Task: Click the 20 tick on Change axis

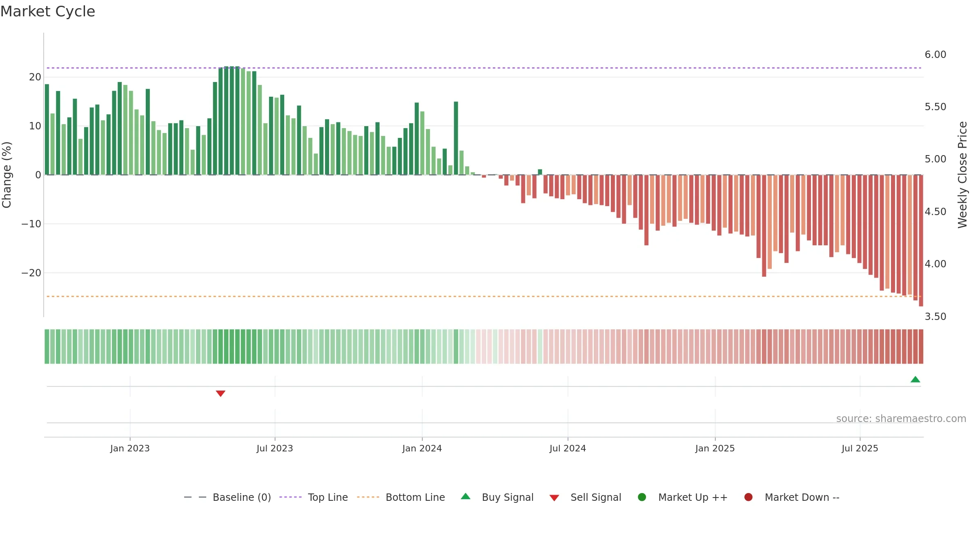Action: pos(35,77)
